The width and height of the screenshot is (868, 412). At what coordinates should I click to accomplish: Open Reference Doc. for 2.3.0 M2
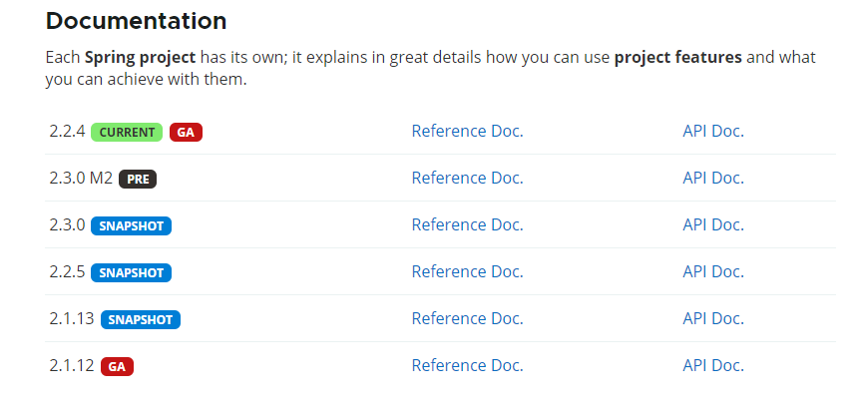point(467,178)
